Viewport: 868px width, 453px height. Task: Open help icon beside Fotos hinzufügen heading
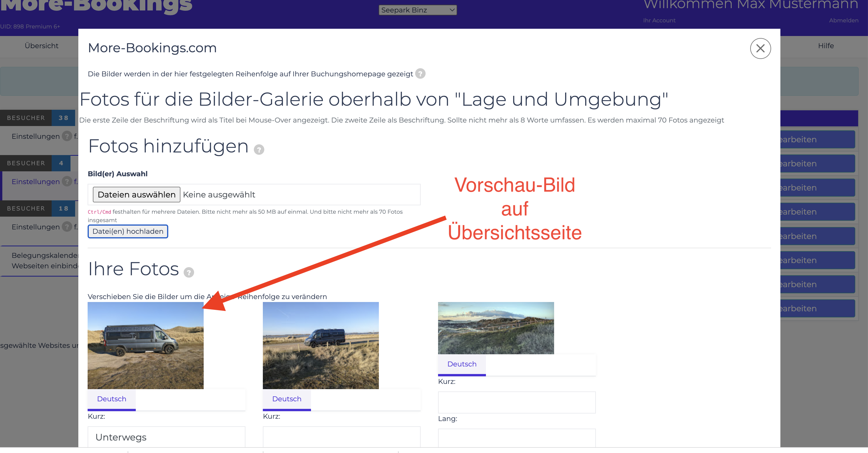259,150
